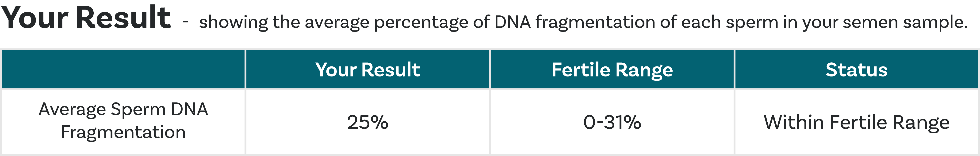Select the "Fertile Range" column header
Viewport: 980px width, 156px height.
612,69
